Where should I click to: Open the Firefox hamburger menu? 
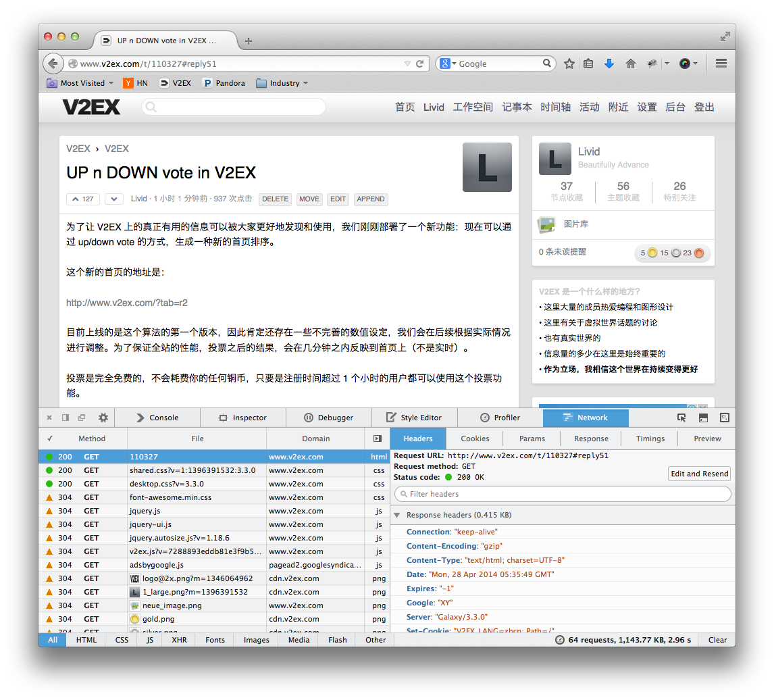721,64
